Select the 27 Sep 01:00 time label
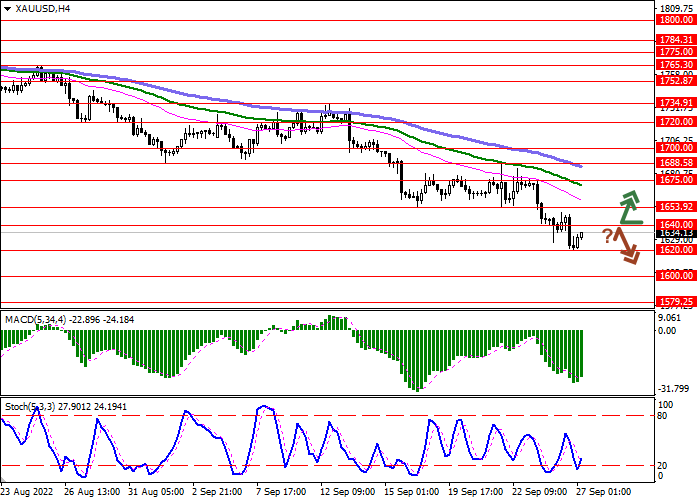Image resolution: width=700 pixels, height=500 pixels. click(x=605, y=492)
